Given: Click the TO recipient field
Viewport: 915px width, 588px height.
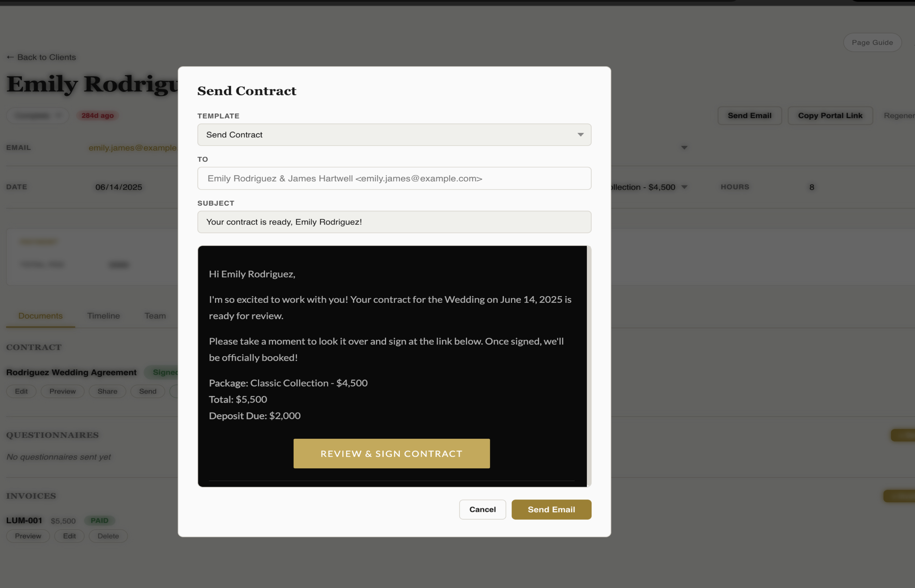Looking at the screenshot, I should (394, 178).
